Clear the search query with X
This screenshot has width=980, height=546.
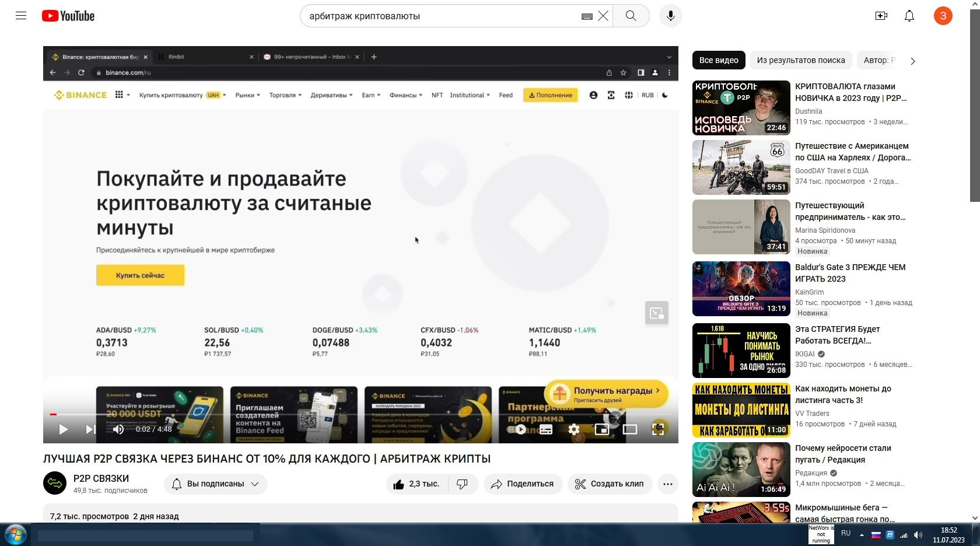click(x=603, y=16)
